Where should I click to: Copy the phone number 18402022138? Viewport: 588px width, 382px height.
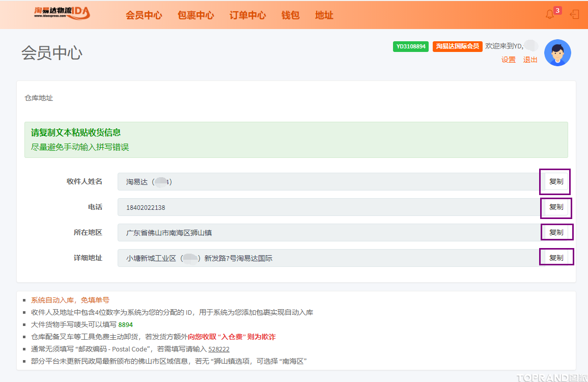pyautogui.click(x=556, y=207)
